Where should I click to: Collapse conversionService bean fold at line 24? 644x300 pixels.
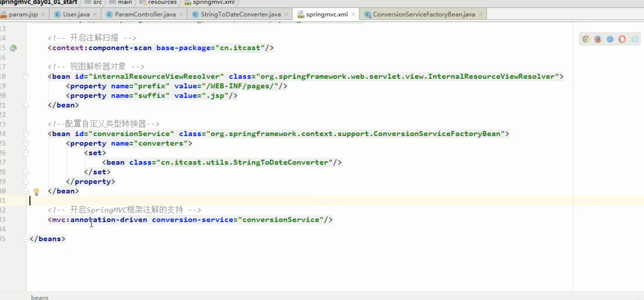(x=26, y=134)
